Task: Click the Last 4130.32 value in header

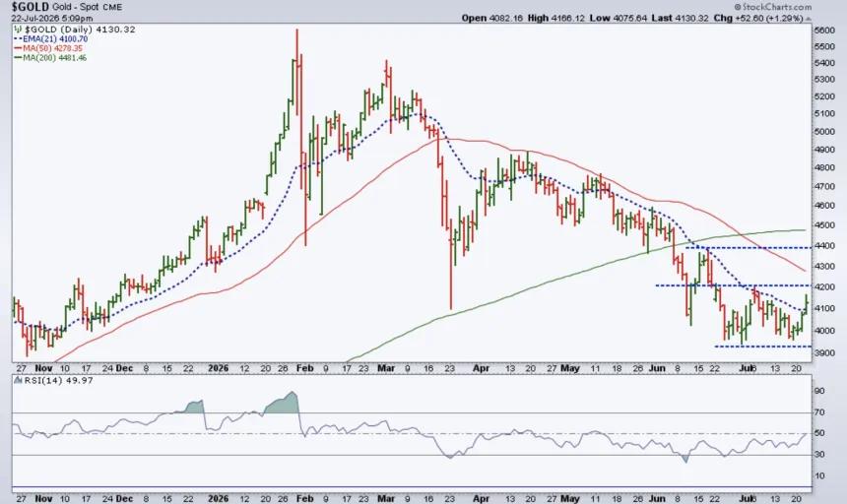Action: click(680, 18)
